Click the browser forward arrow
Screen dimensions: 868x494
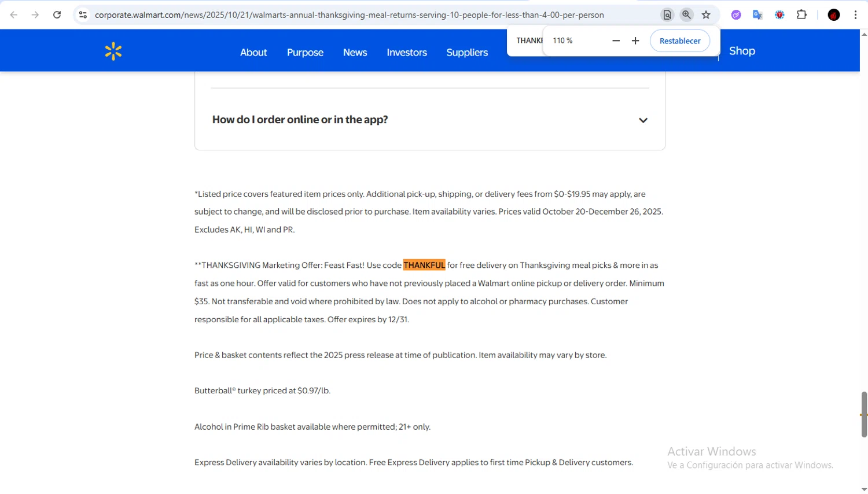(x=35, y=15)
